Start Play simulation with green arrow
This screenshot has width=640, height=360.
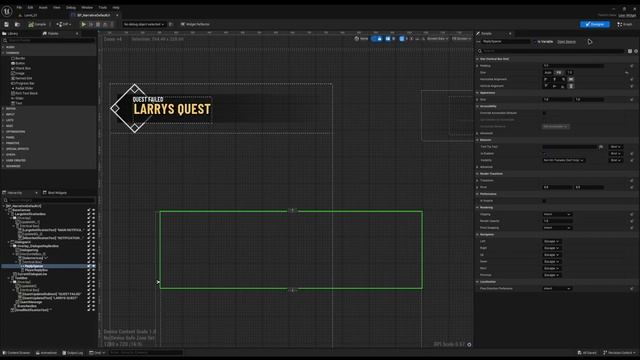pos(84,24)
